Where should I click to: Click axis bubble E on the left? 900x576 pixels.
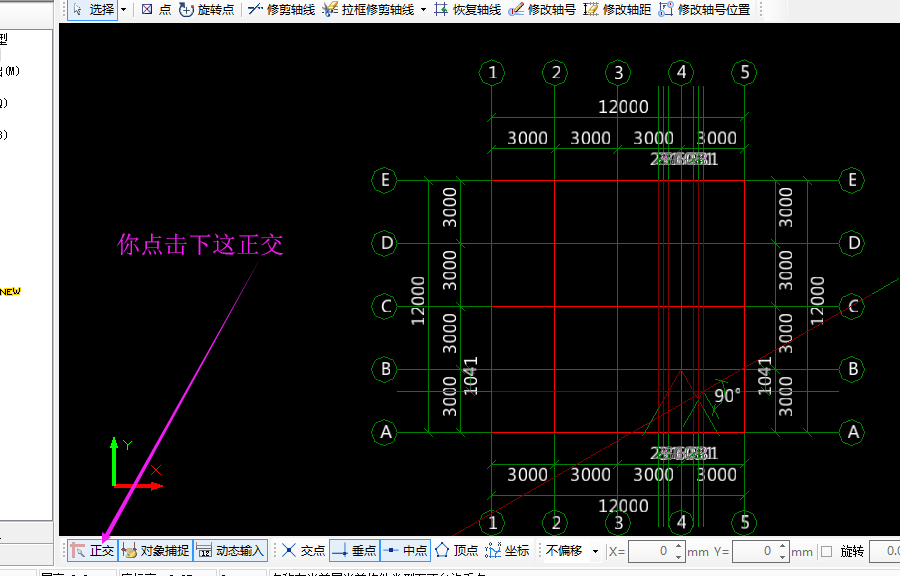[x=385, y=180]
